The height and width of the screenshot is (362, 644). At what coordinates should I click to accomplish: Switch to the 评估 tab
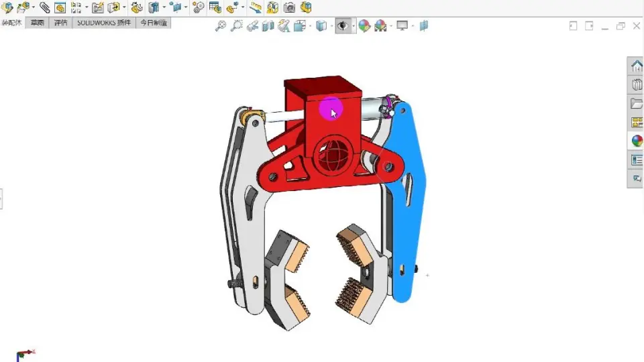61,23
